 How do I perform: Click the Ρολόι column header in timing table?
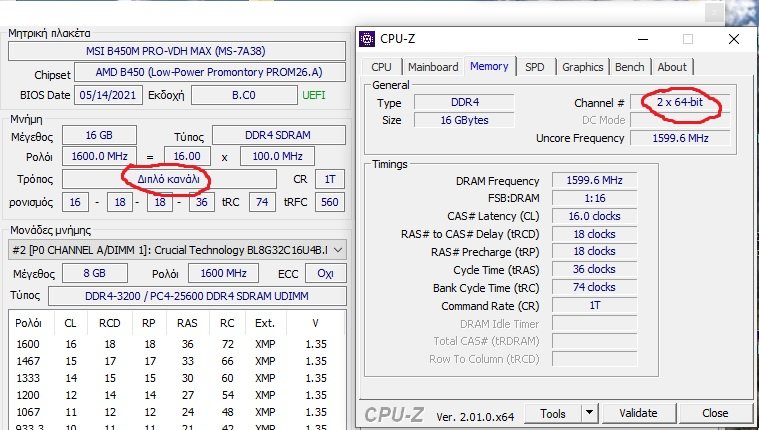(x=28, y=323)
